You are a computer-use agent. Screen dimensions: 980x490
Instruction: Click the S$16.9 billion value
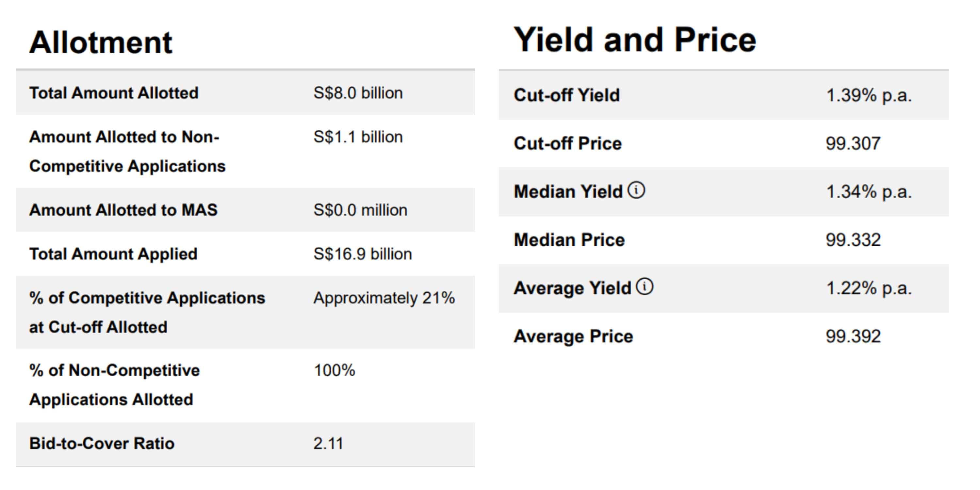click(x=362, y=254)
